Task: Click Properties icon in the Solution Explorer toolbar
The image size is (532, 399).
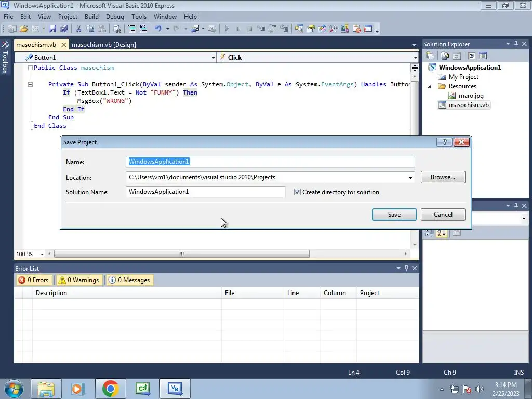Action: pyautogui.click(x=430, y=56)
